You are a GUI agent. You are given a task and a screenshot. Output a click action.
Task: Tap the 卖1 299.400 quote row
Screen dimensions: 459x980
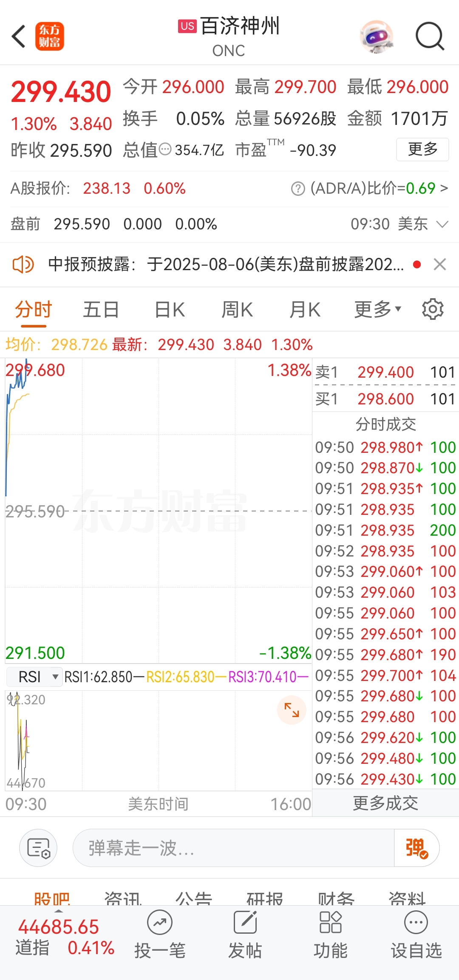pos(385,372)
